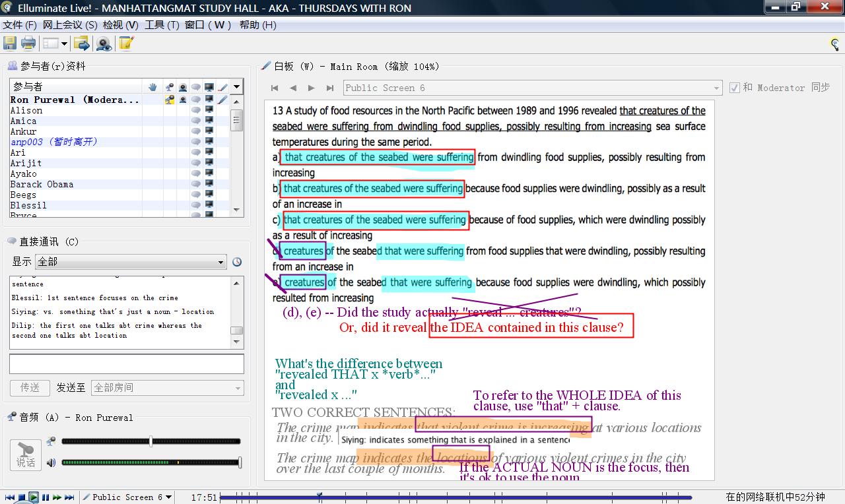Rewind playback to the beginning
845x504 pixels.
(x=9, y=497)
